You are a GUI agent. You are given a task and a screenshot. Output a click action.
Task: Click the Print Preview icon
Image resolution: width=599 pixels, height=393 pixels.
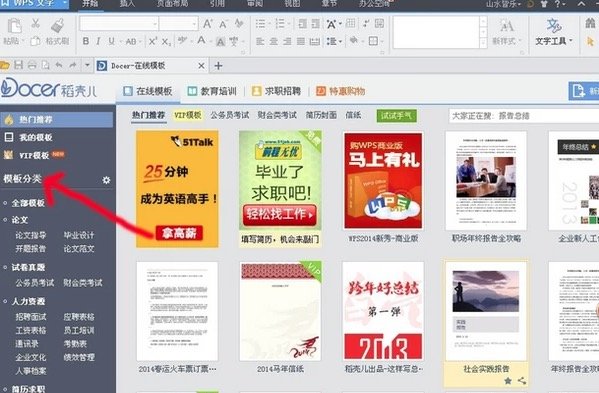pos(45,65)
